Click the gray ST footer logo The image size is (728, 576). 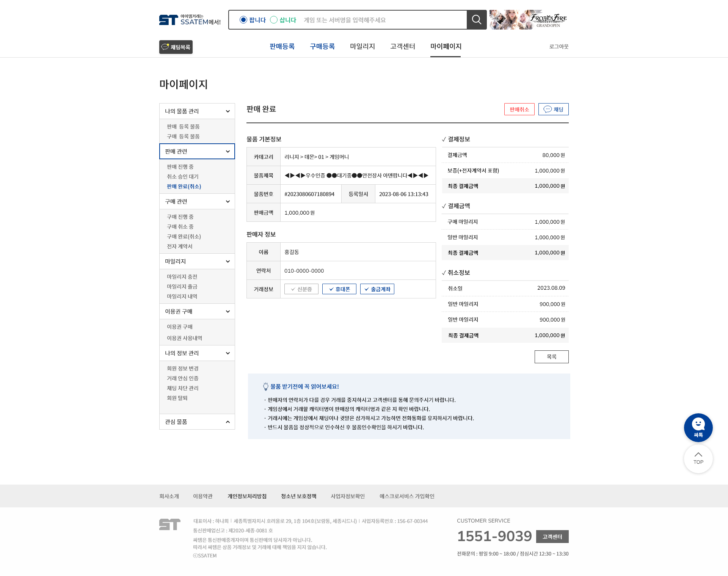(169, 524)
